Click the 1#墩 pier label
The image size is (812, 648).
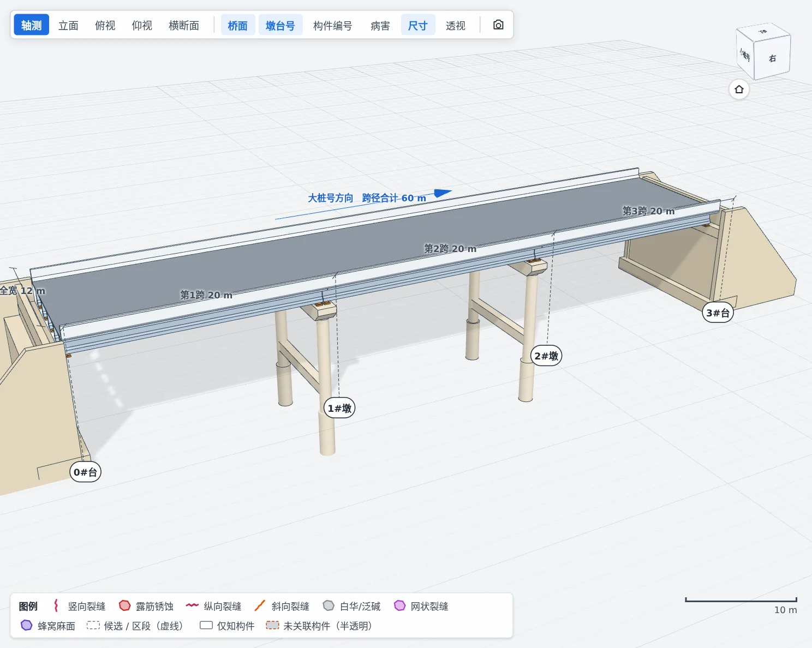pyautogui.click(x=339, y=408)
